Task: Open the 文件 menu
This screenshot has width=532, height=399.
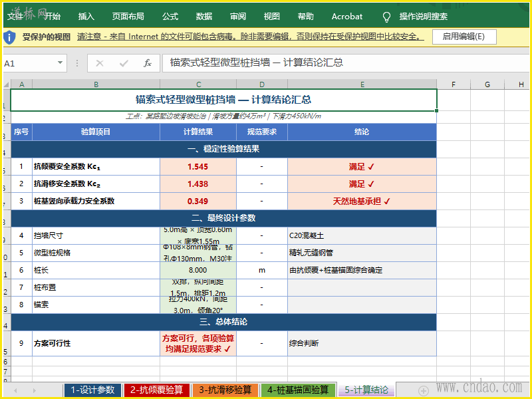Action: click(15, 17)
